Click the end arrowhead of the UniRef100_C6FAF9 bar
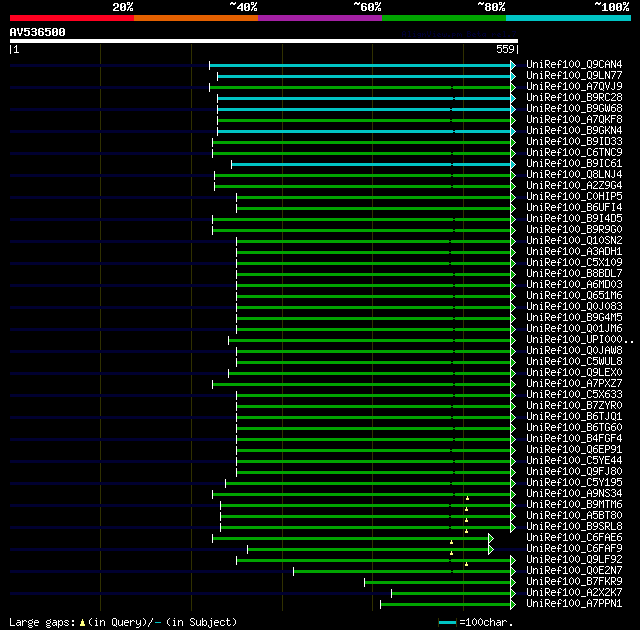The width and height of the screenshot is (640, 630). click(x=491, y=550)
